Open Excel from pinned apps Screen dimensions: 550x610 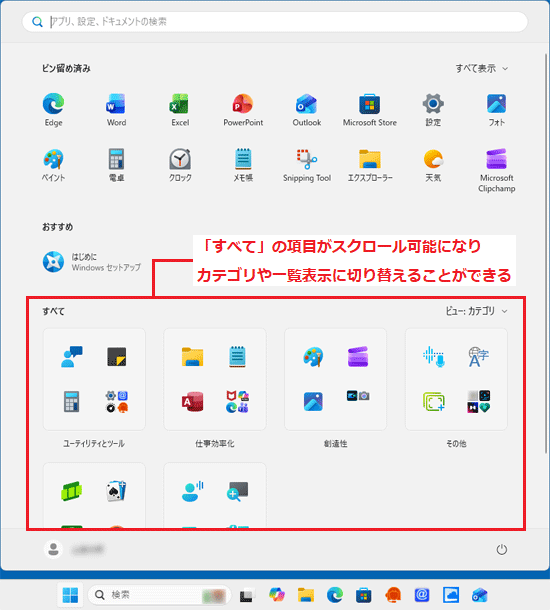click(x=180, y=110)
